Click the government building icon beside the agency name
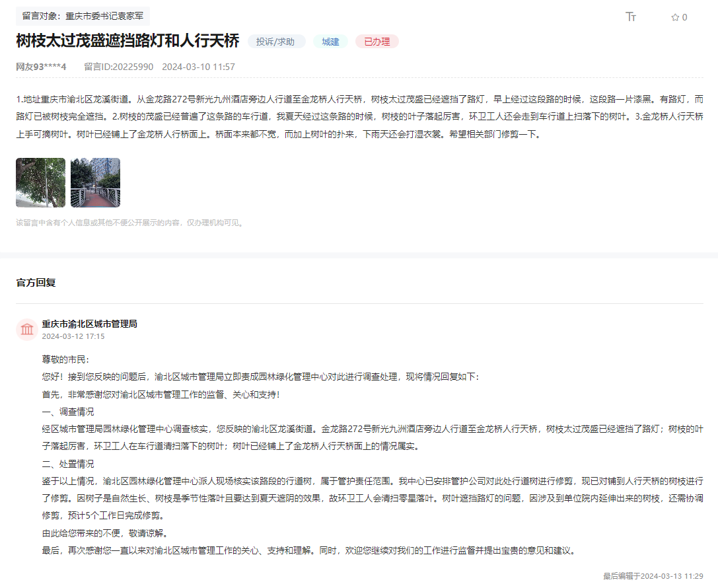The width and height of the screenshot is (718, 588). click(x=27, y=329)
